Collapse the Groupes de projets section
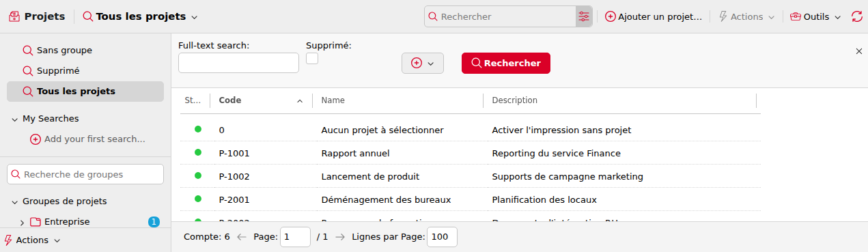 click(14, 201)
